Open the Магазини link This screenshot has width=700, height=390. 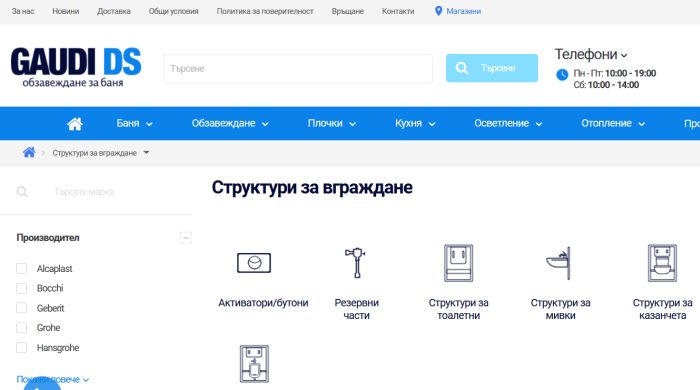pos(463,11)
